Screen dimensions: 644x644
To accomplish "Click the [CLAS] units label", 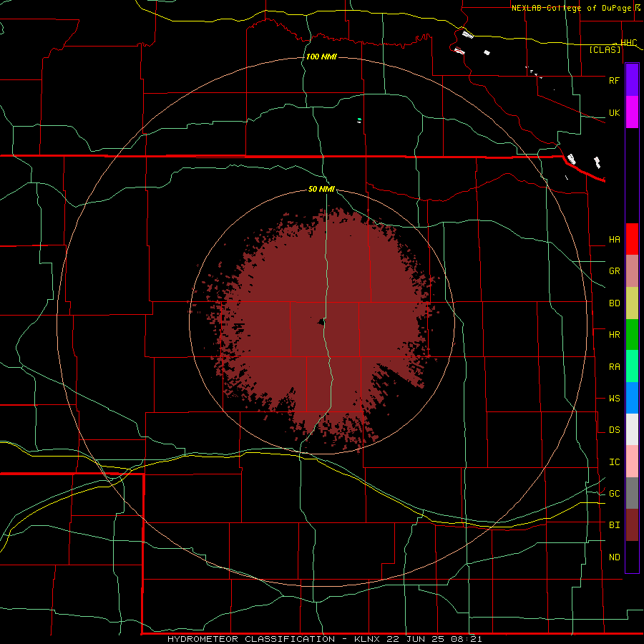I will coord(605,50).
